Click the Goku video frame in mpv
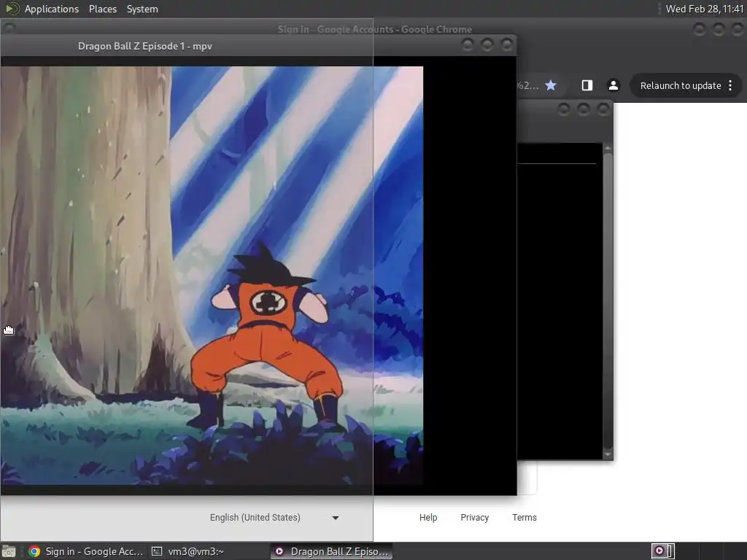 point(212,276)
